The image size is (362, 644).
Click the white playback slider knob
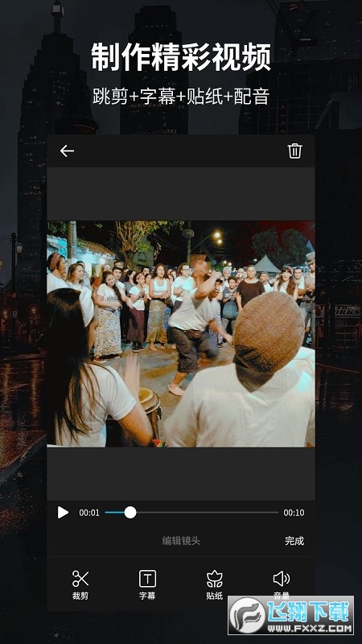[130, 512]
